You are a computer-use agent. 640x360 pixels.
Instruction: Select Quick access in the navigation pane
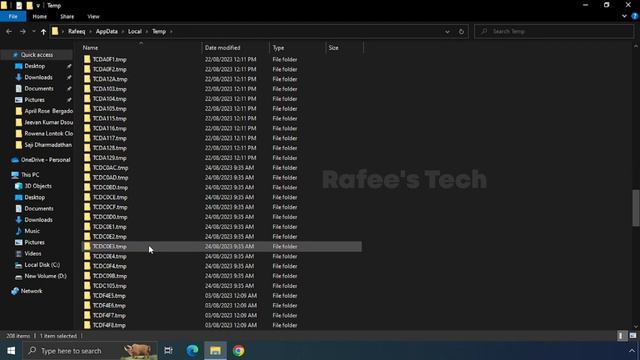pyautogui.click(x=37, y=55)
